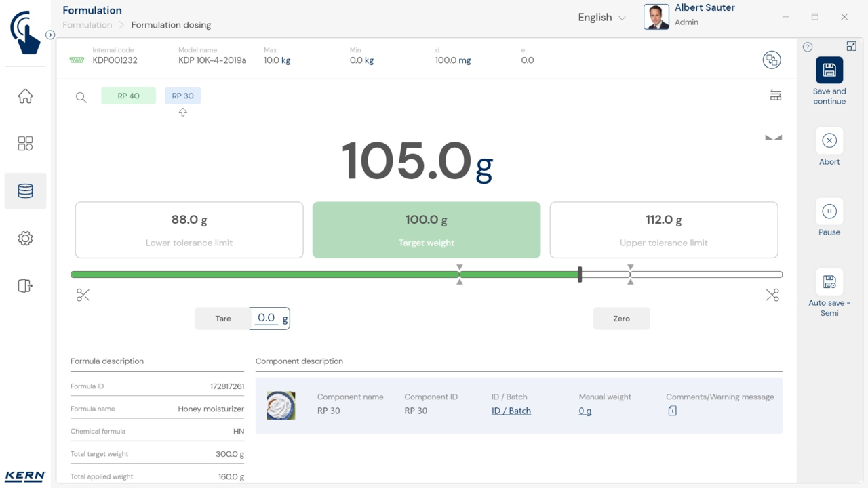
Task: Select the RP 30 component tab
Action: click(182, 96)
